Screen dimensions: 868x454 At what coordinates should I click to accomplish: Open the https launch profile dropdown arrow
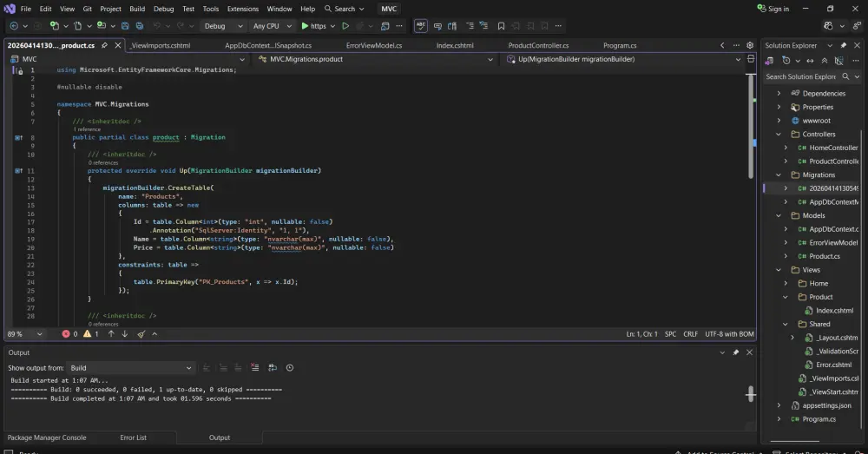click(x=332, y=26)
